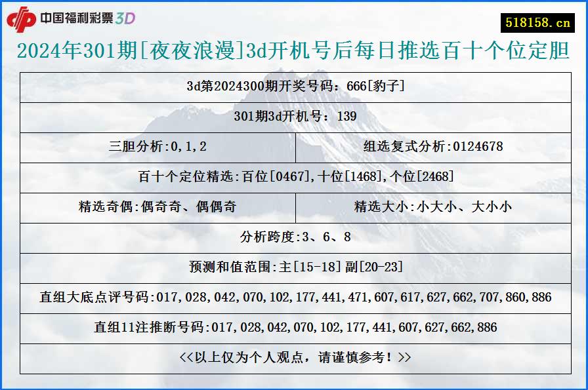Viewport: 588px width, 390px height.
Task: Click the 组选复式分析 0124678 cell
Action: point(432,147)
